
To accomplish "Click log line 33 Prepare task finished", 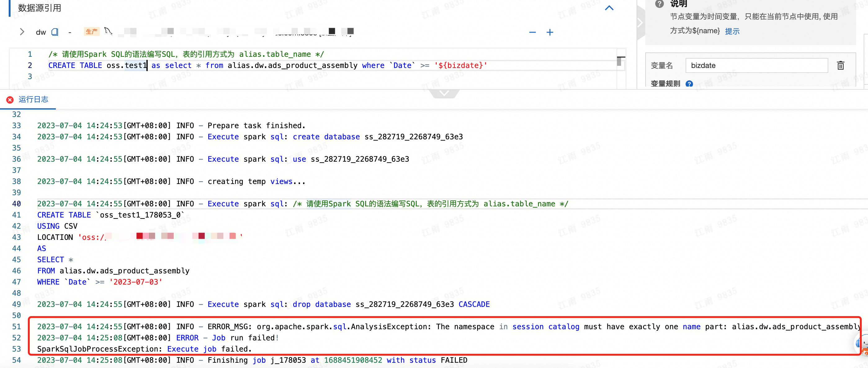I will coord(171,125).
